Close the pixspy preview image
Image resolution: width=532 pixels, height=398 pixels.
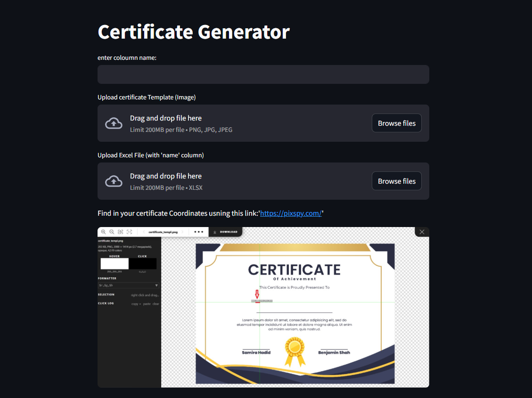click(422, 232)
